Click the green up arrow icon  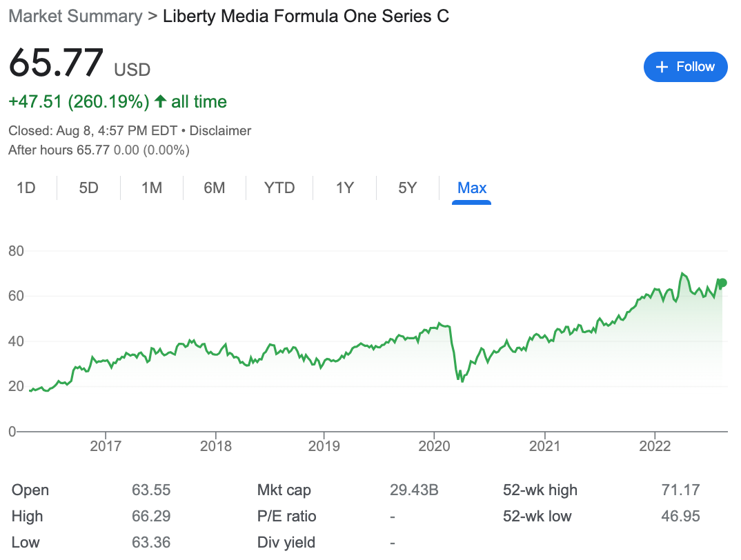(x=160, y=101)
